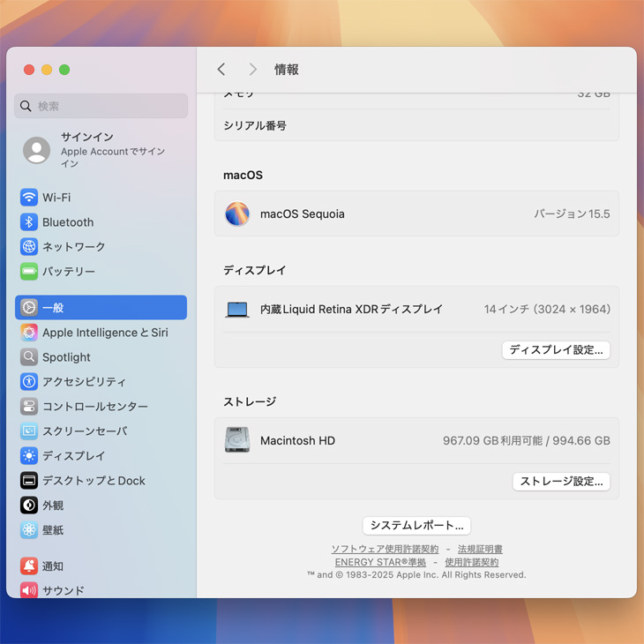Viewport: 644px width, 644px height.
Task: Click the laptop display icon
Action: pos(237,310)
